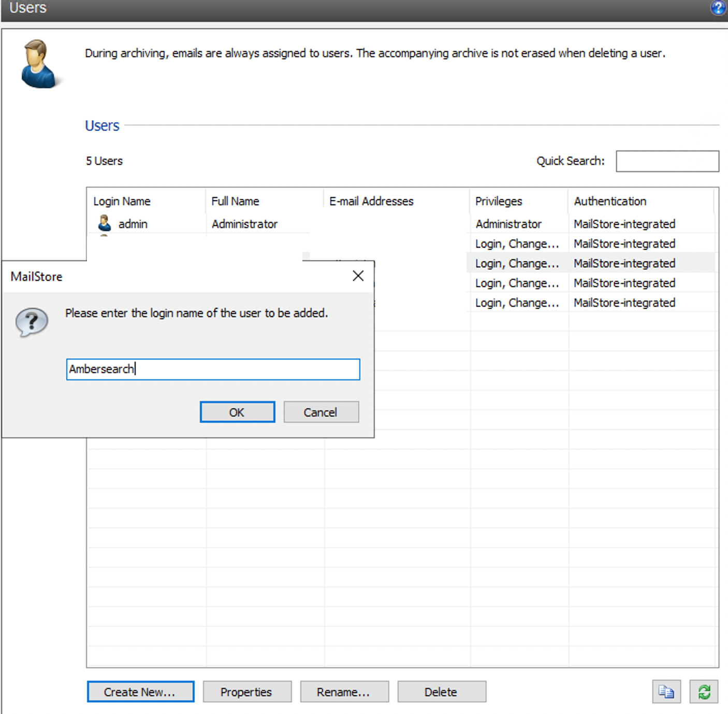The width and height of the screenshot is (728, 714).
Task: Click the question speech bubble icon in dialog
Action: tap(32, 322)
